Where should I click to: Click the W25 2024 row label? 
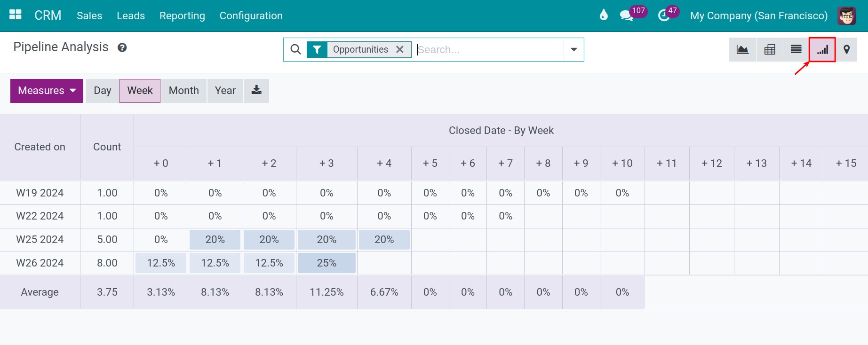click(40, 240)
